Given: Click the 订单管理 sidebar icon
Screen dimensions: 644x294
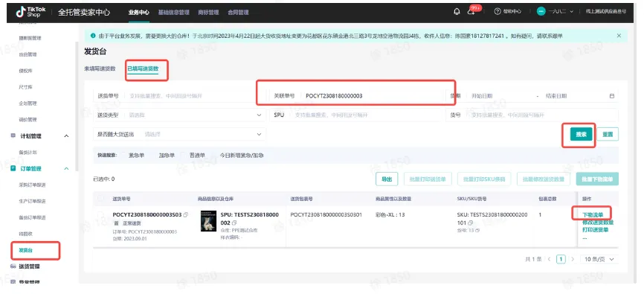Looking at the screenshot, I should [x=13, y=169].
